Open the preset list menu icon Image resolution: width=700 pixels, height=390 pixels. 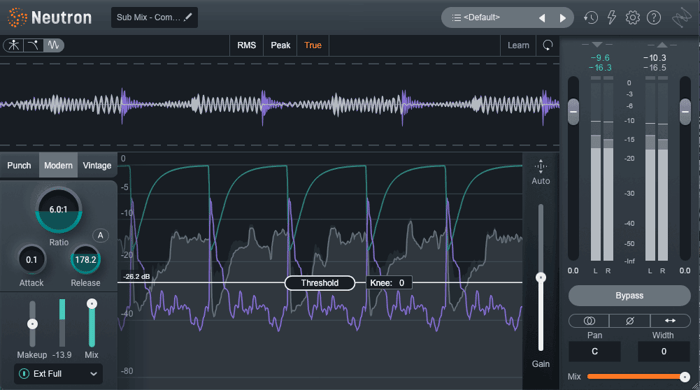(456, 18)
